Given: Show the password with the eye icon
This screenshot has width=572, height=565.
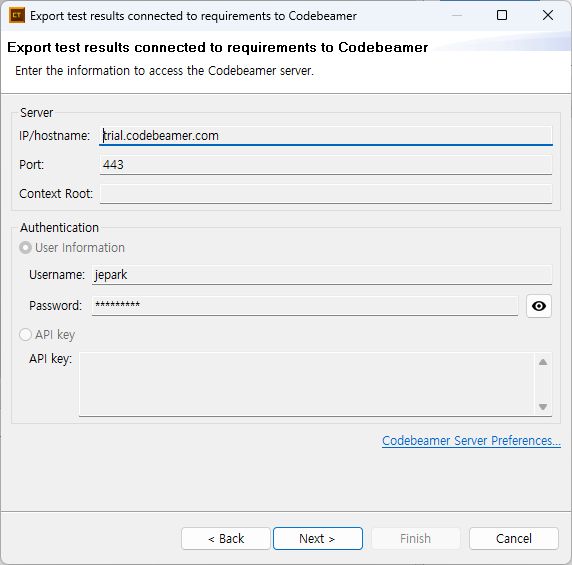Looking at the screenshot, I should [x=538, y=306].
